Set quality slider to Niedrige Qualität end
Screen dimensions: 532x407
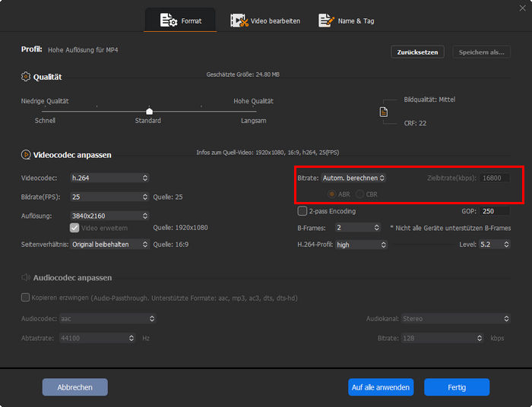pos(43,111)
